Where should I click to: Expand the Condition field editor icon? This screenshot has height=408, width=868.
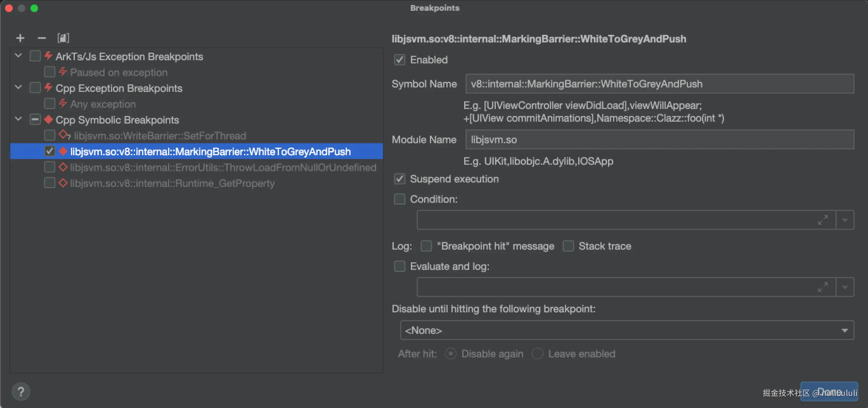click(x=823, y=220)
